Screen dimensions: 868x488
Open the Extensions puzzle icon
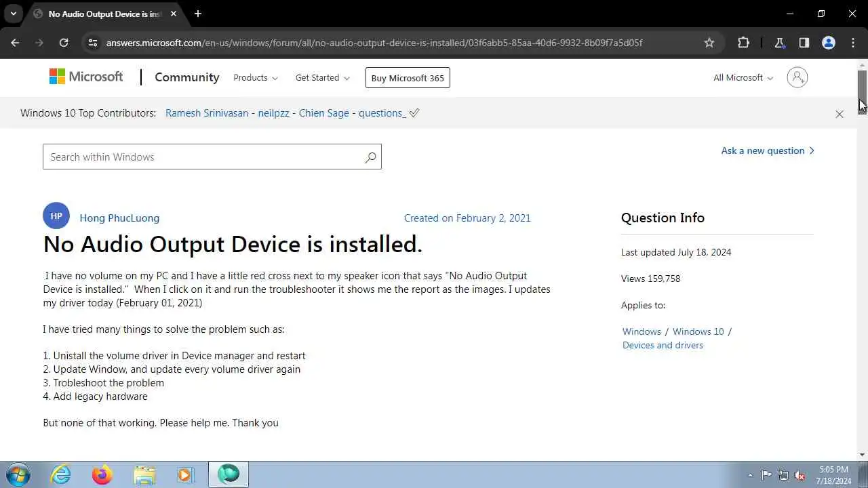(x=743, y=43)
